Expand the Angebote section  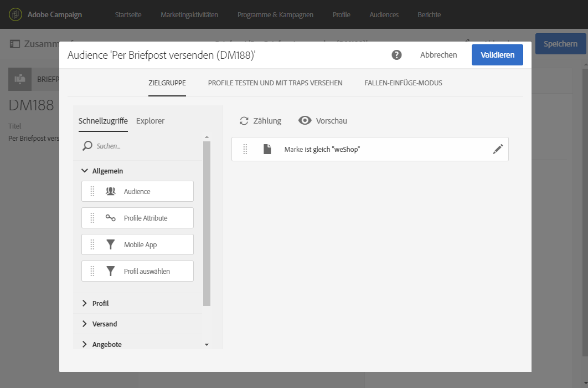(x=85, y=344)
